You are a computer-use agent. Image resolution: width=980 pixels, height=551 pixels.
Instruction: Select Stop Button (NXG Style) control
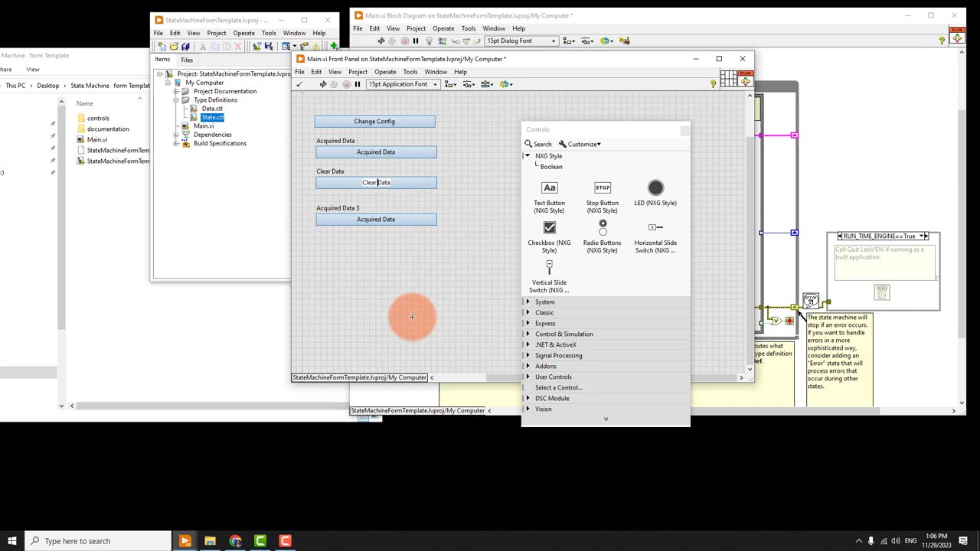(x=603, y=197)
